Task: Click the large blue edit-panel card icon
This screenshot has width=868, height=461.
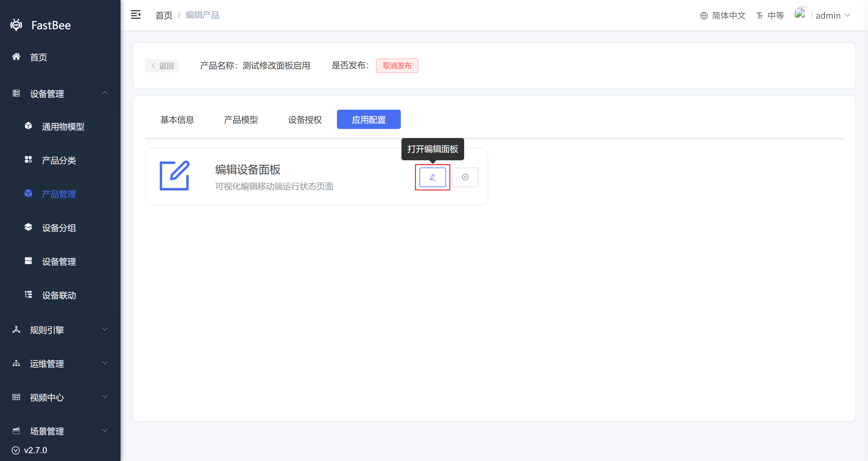Action: (x=175, y=176)
